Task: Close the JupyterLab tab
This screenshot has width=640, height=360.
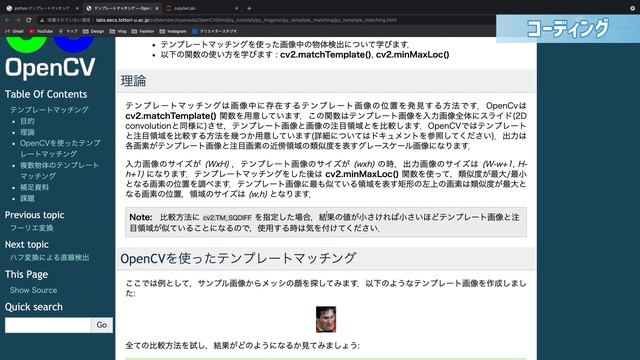Action: (236, 8)
